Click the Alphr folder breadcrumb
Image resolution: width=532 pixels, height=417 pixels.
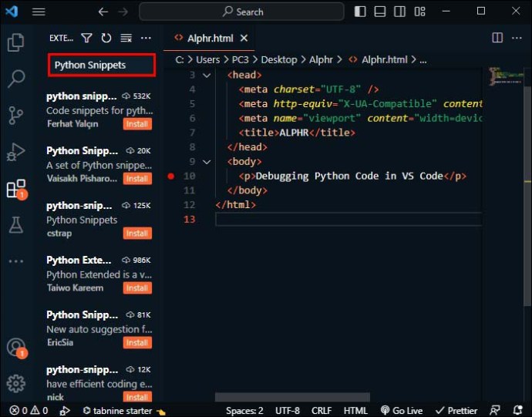321,59
